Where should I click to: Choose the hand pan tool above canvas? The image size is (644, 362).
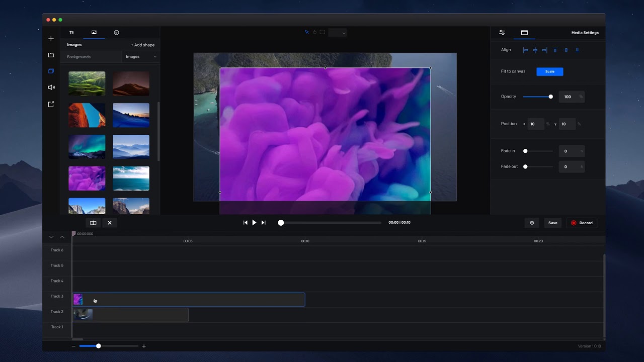(x=314, y=32)
